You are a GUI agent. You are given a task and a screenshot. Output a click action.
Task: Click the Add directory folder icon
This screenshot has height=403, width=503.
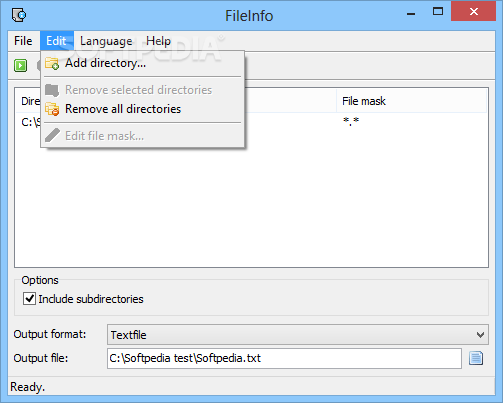[52, 63]
